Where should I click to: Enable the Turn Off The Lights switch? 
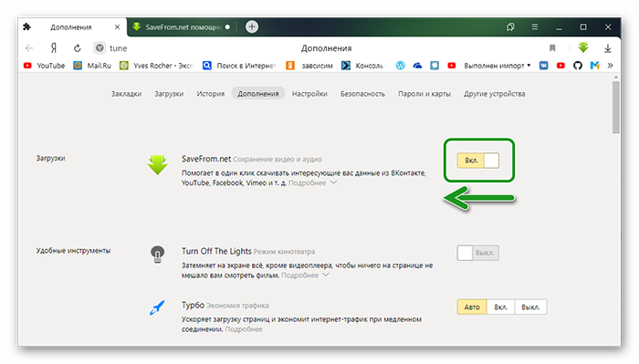pyautogui.click(x=477, y=253)
